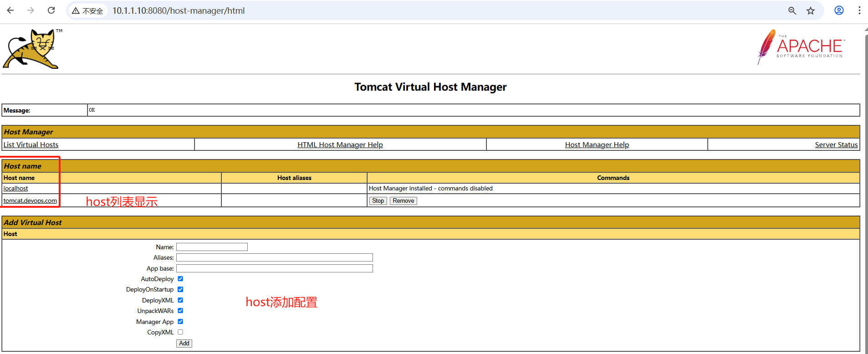Open the zoom magnifier icon in address bar
This screenshot has height=354, width=868.
click(792, 10)
